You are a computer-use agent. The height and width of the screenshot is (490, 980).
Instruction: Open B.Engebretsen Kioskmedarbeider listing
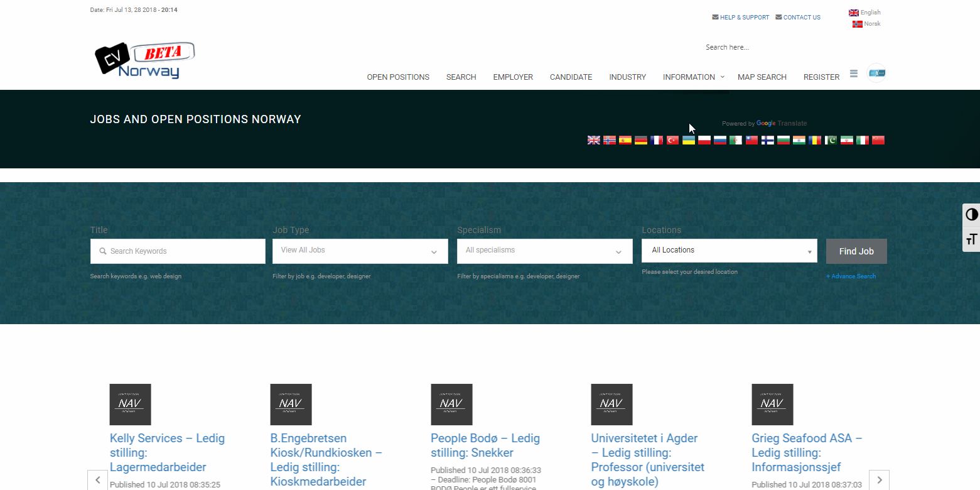pyautogui.click(x=326, y=460)
